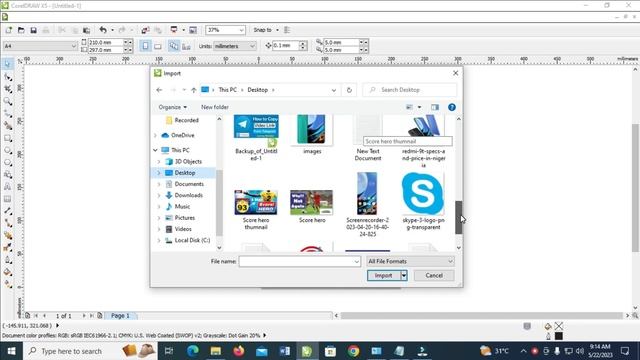This screenshot has width=640, height=360.
Task: Click the blue Help icon in Import dialog
Action: 451,107
